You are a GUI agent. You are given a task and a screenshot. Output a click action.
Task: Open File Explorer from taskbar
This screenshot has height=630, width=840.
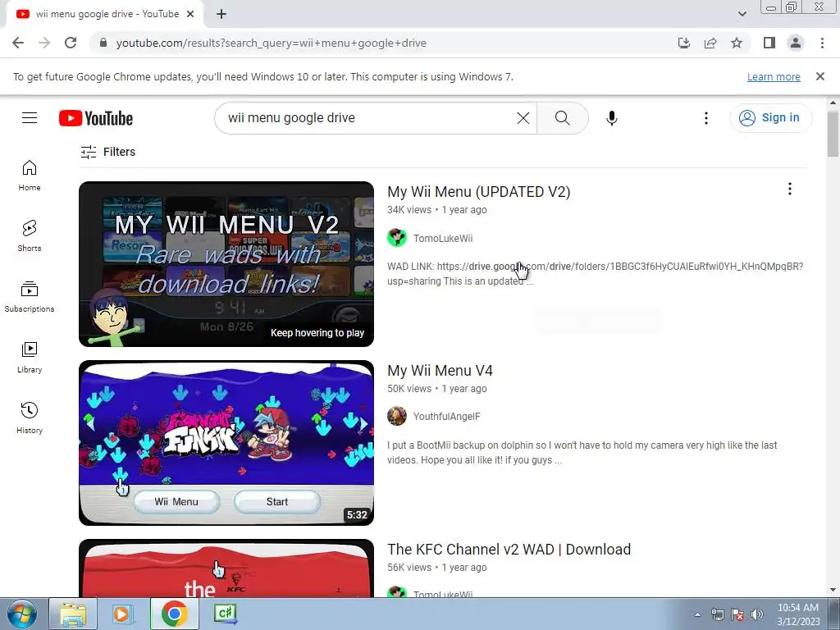pos(73,614)
